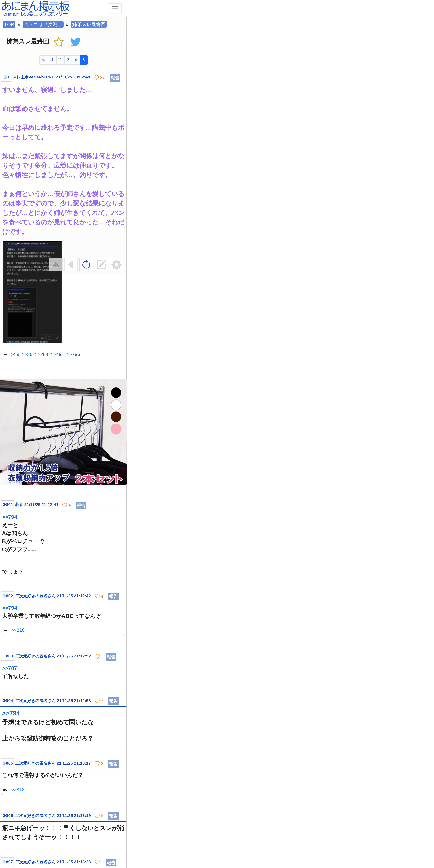
Task: Click the >>807 post number button
Action: click(7, 862)
